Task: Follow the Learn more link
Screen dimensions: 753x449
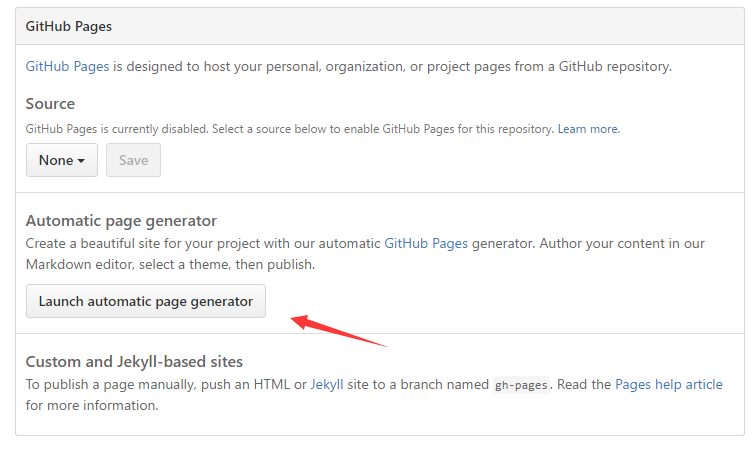Action: point(588,129)
